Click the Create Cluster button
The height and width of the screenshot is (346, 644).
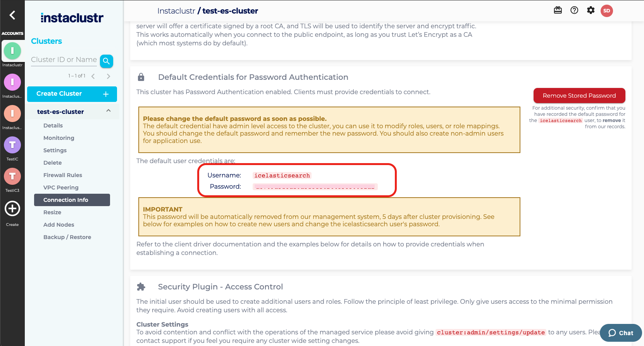72,94
